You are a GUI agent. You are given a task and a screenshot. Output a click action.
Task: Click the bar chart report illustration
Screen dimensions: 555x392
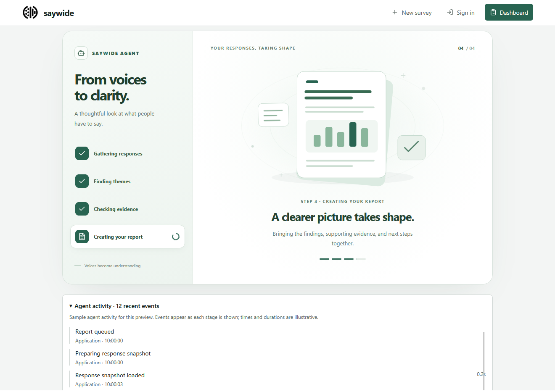pos(341,124)
